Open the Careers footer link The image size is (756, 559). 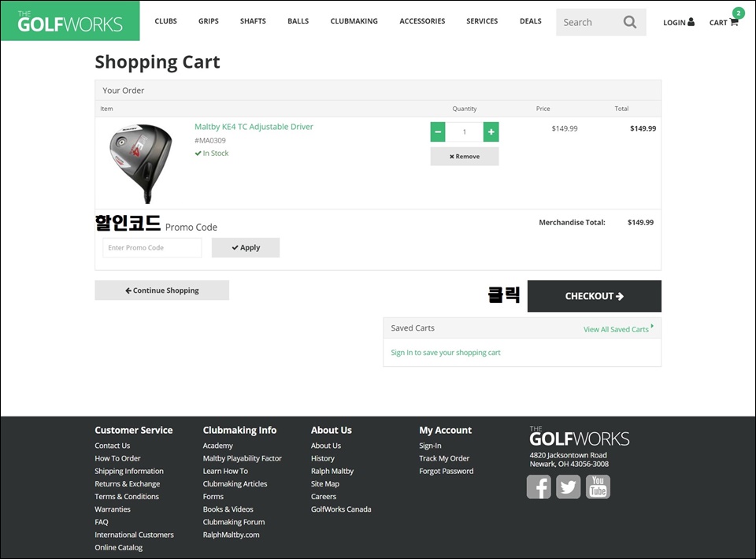(324, 496)
